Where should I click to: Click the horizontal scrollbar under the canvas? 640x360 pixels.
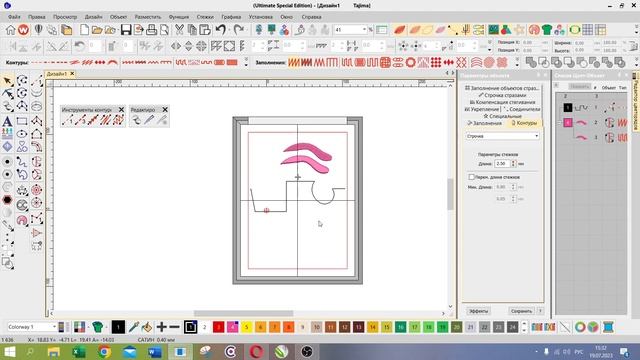pyautogui.click(x=244, y=313)
